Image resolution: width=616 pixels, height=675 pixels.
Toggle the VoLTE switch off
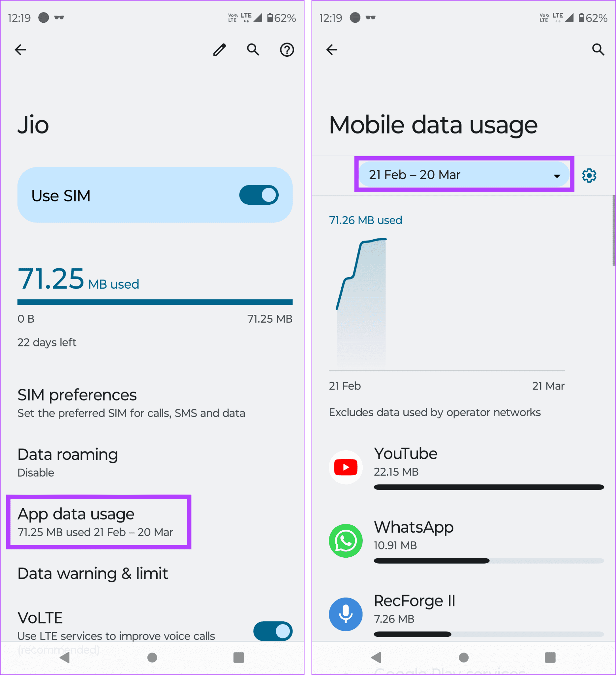coord(273,631)
